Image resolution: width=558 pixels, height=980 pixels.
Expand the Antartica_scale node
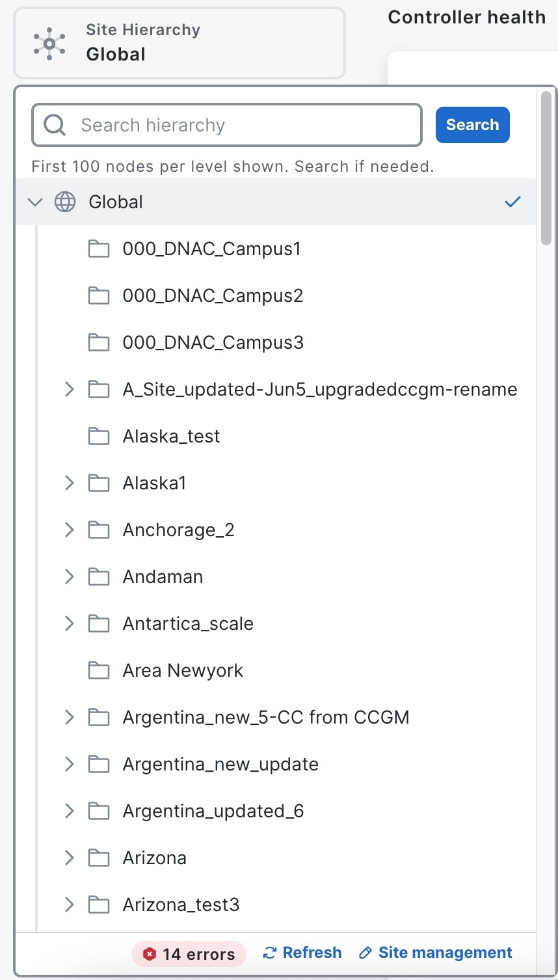70,624
